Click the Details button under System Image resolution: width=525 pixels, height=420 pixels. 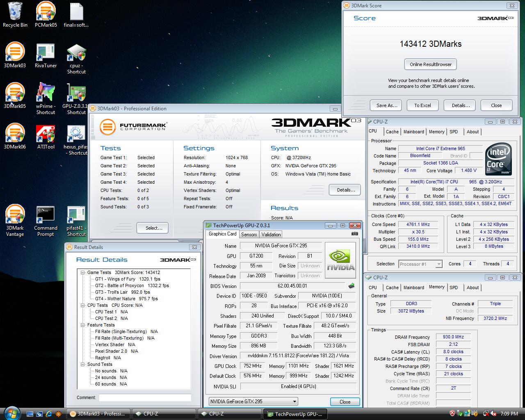pos(346,190)
